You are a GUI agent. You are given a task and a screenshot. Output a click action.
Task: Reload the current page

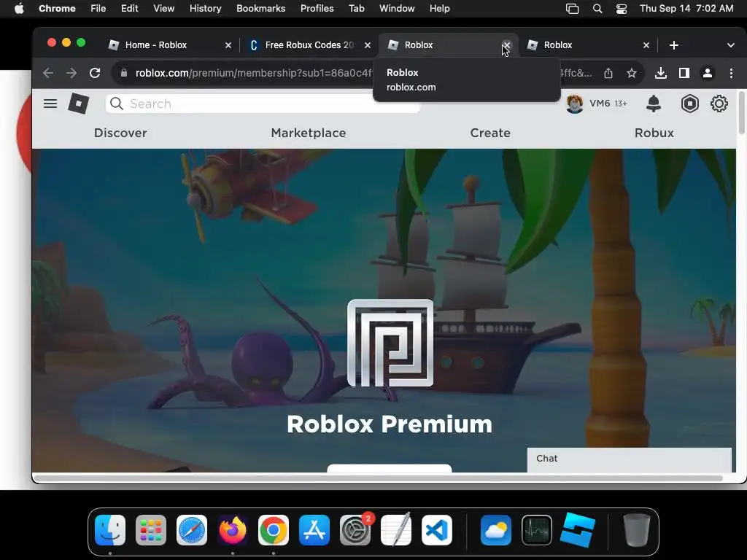click(x=95, y=73)
